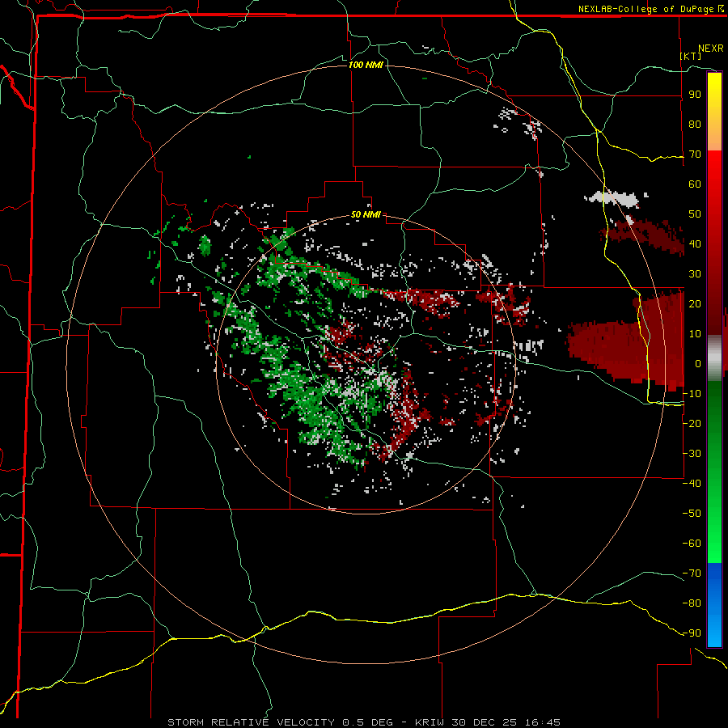
Task: Select the -40 scale label
Action: tap(692, 484)
